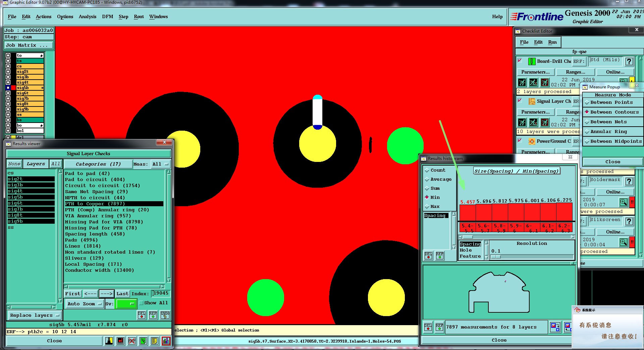Click histogram right scroll arrow
This screenshot has width=644, height=350.
click(x=573, y=237)
